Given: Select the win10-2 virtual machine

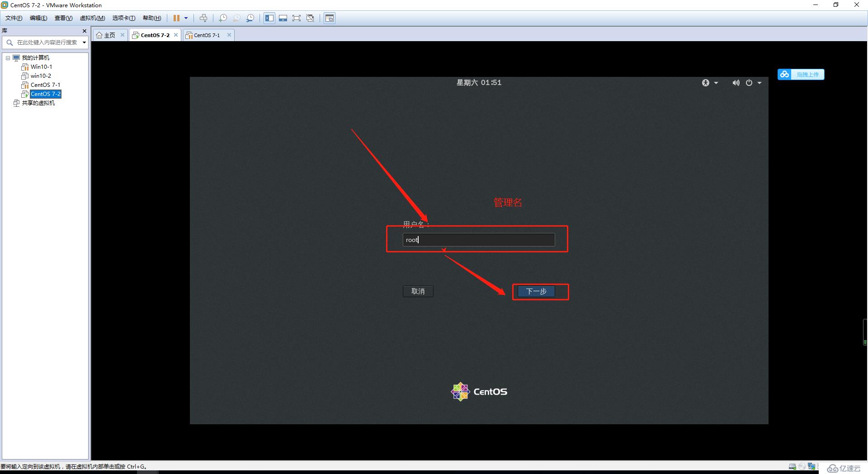Looking at the screenshot, I should pyautogui.click(x=41, y=76).
